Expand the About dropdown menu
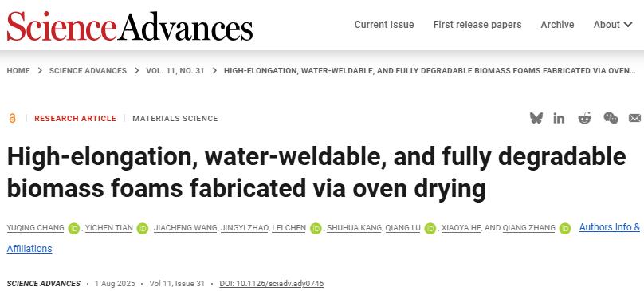This screenshot has height=291, width=644. pos(612,25)
